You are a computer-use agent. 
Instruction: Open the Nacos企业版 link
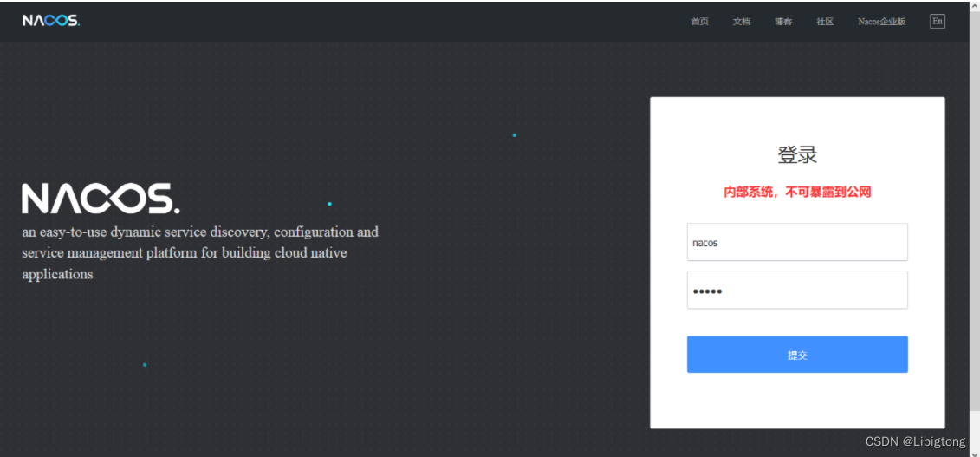tap(881, 22)
